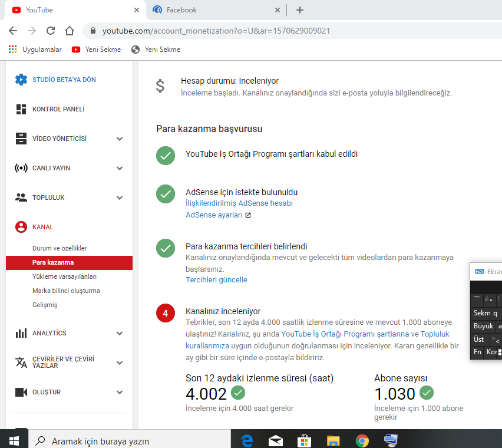Close the Facebook tab

tap(278, 10)
